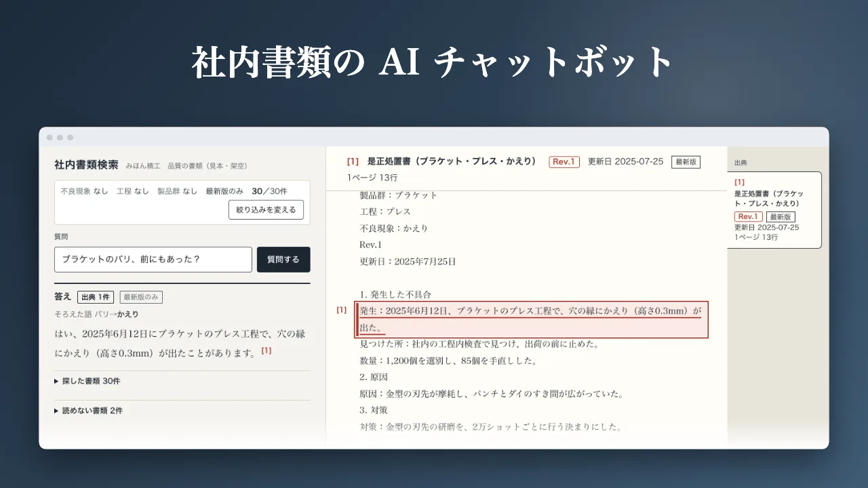Click the 出典 1件 badge under 答え

(96, 297)
